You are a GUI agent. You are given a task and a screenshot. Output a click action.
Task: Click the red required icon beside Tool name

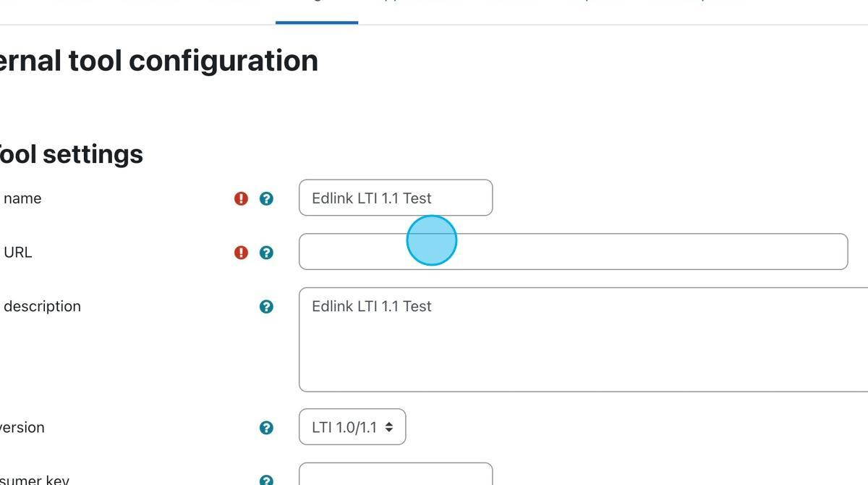click(x=241, y=198)
